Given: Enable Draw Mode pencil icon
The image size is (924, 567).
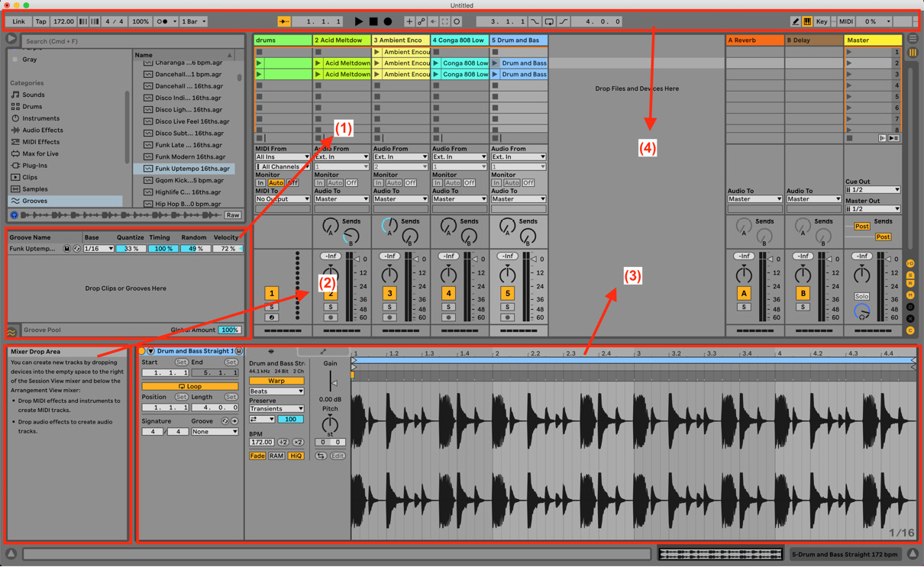Looking at the screenshot, I should [795, 21].
